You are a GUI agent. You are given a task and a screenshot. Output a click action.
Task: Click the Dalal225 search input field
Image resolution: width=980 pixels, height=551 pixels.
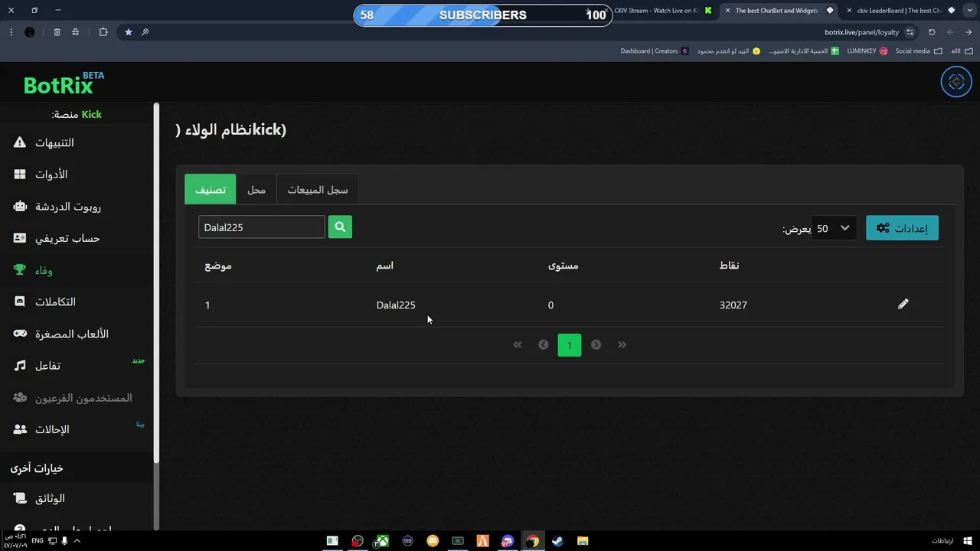[262, 227]
